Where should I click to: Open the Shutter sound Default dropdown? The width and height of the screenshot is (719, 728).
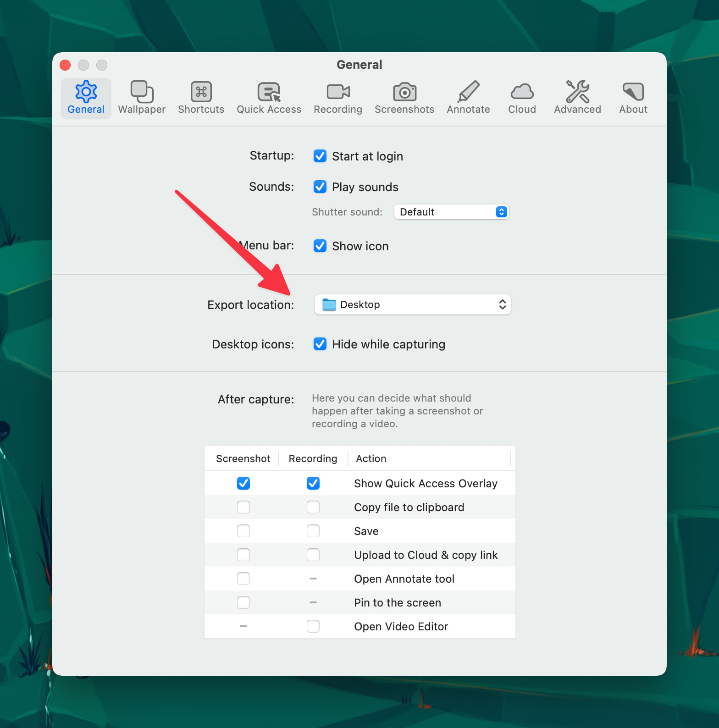click(451, 212)
